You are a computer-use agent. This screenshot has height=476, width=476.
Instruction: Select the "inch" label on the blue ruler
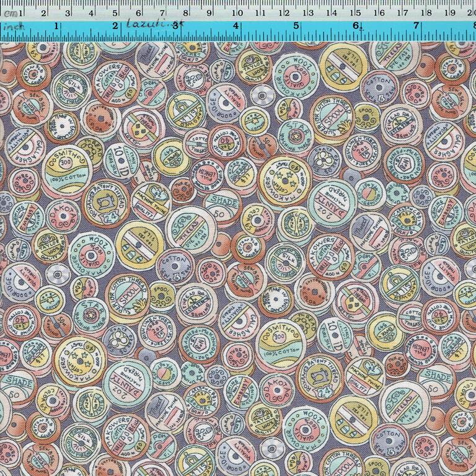coord(11,28)
